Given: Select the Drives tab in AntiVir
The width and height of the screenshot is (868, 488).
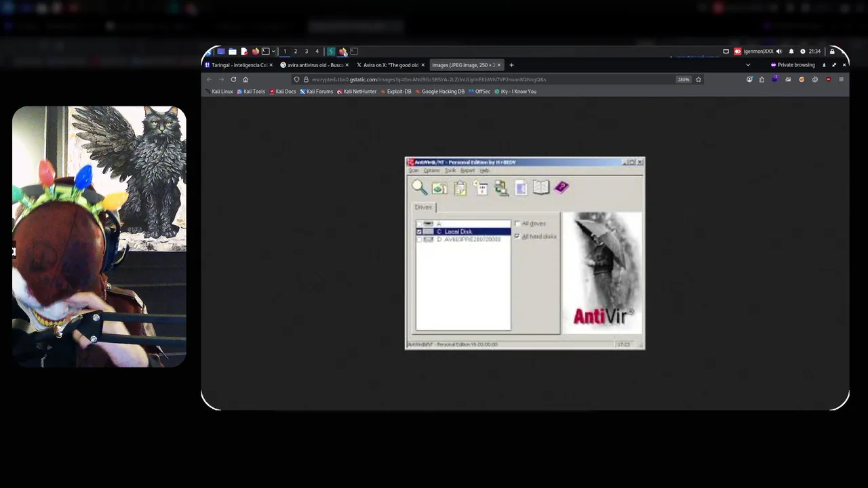Looking at the screenshot, I should pyautogui.click(x=423, y=207).
